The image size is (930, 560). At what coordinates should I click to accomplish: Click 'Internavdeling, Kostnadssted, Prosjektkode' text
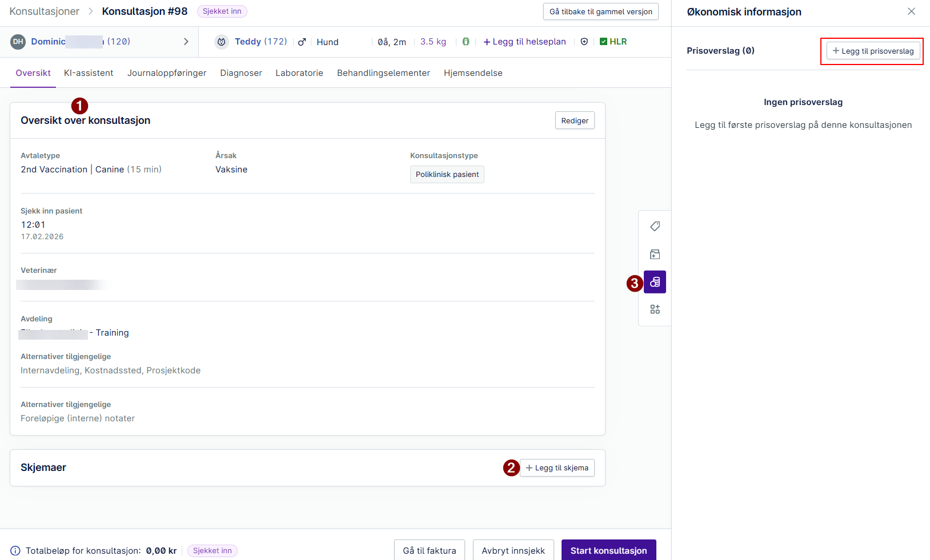(x=111, y=370)
